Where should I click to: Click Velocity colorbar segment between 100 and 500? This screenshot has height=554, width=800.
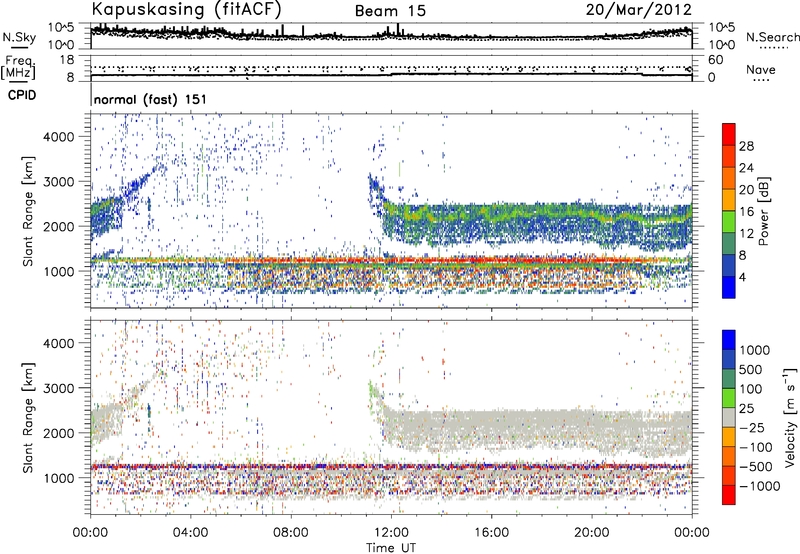tap(729, 379)
